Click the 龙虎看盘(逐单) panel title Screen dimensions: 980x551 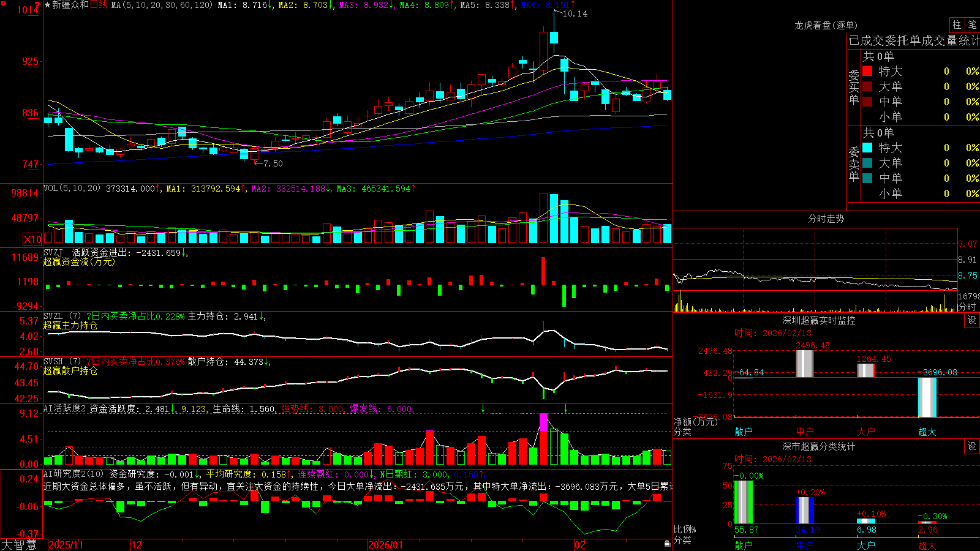[826, 25]
